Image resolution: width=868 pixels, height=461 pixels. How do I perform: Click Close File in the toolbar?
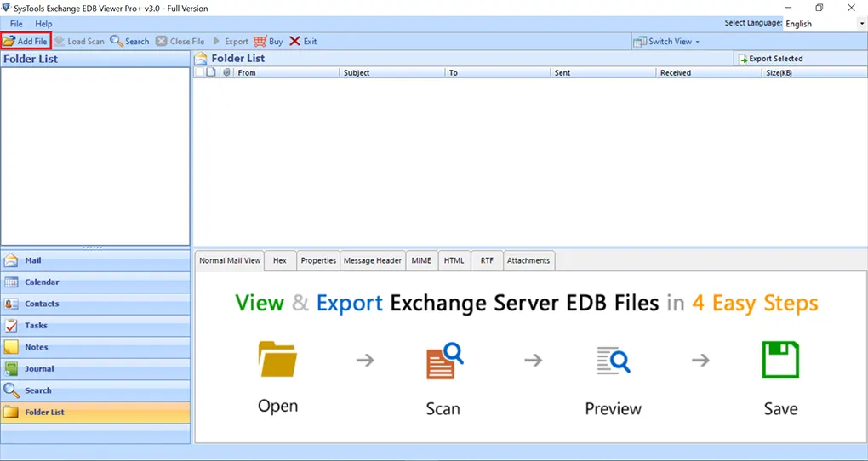pos(180,41)
